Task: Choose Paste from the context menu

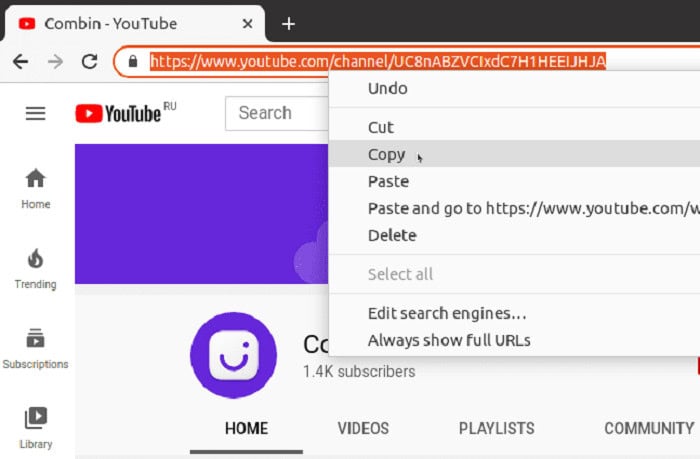Action: 514,181
